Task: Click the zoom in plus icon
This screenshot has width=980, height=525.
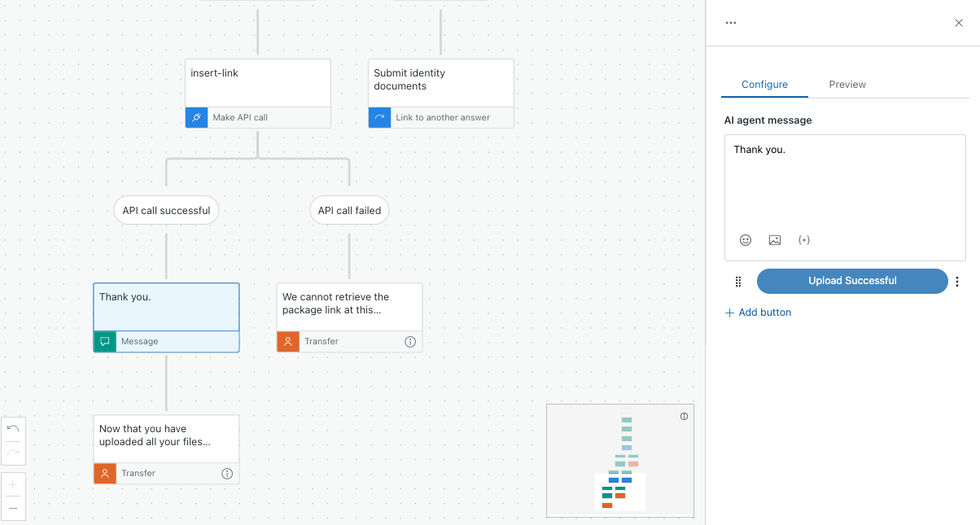Action: click(13, 485)
